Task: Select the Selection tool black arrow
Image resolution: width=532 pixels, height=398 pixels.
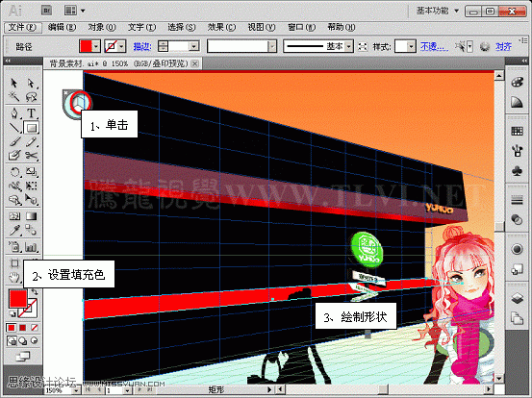Action: click(x=13, y=83)
